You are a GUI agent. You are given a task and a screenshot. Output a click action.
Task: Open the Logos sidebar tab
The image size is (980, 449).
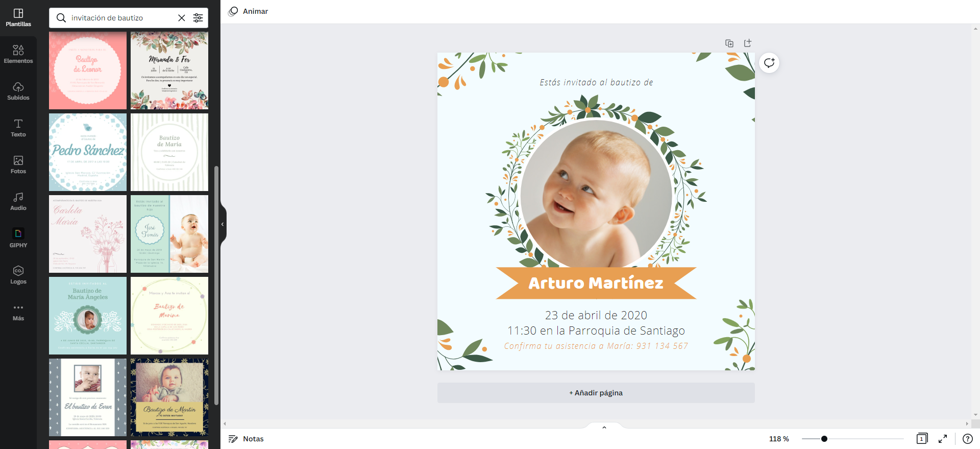[18, 275]
